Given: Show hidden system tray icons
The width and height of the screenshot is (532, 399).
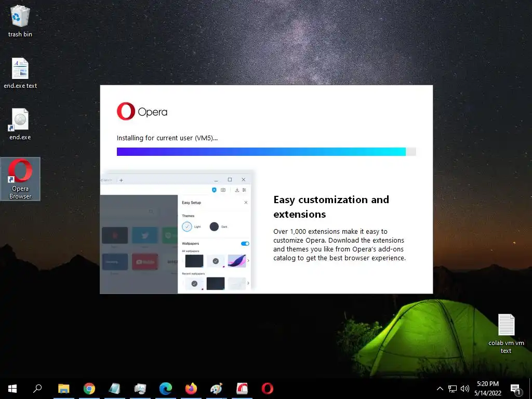Looking at the screenshot, I should (x=440, y=389).
